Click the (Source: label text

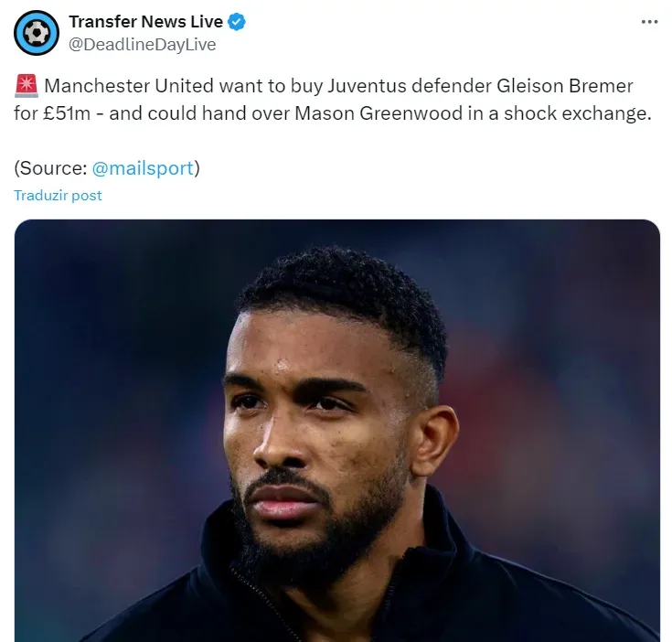pyautogui.click(x=50, y=168)
